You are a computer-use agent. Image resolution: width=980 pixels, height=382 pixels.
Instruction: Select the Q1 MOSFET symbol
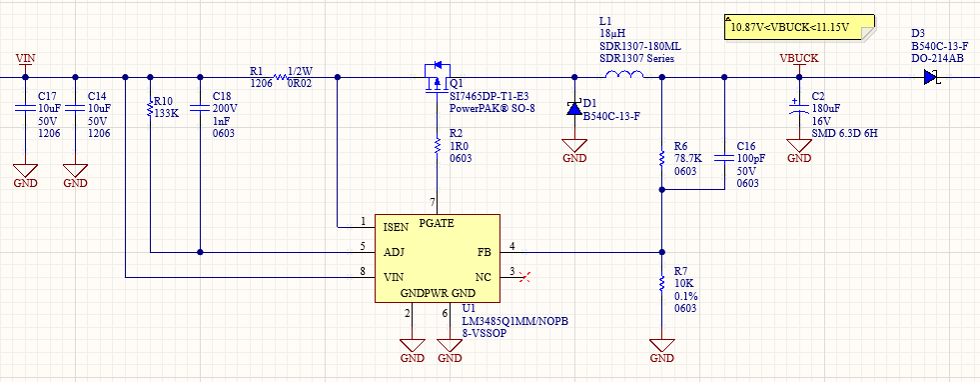click(437, 78)
